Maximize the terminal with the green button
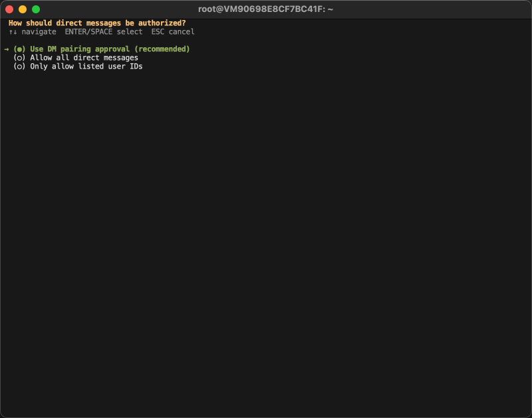The height and width of the screenshot is (418, 532). tap(36, 9)
